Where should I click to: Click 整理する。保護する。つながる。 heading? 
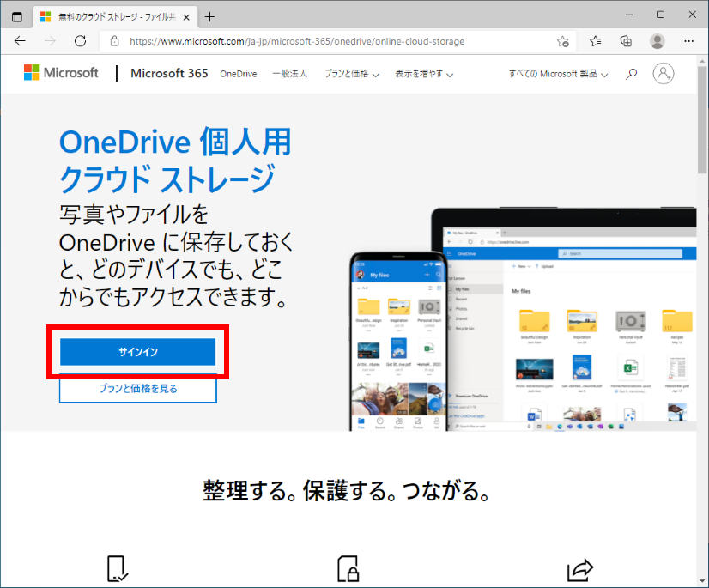tap(348, 491)
